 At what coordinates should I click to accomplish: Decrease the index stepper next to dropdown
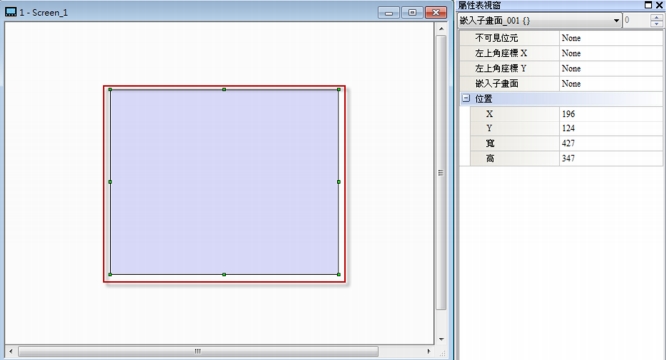pos(657,24)
